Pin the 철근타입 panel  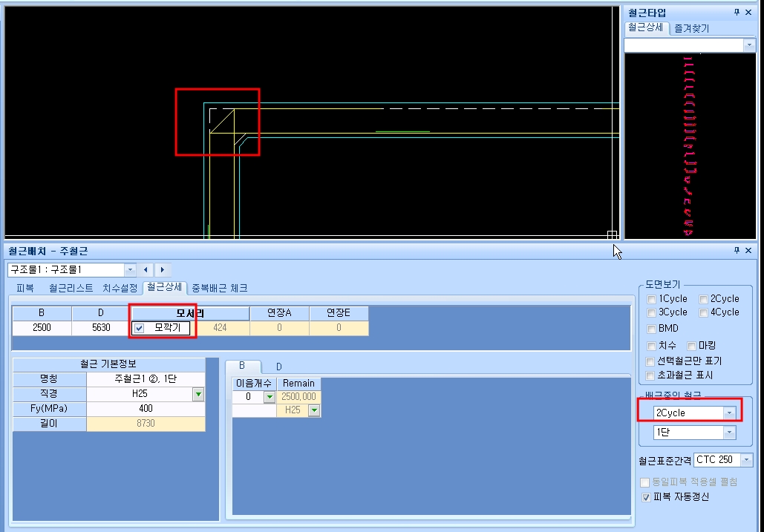[737, 12]
